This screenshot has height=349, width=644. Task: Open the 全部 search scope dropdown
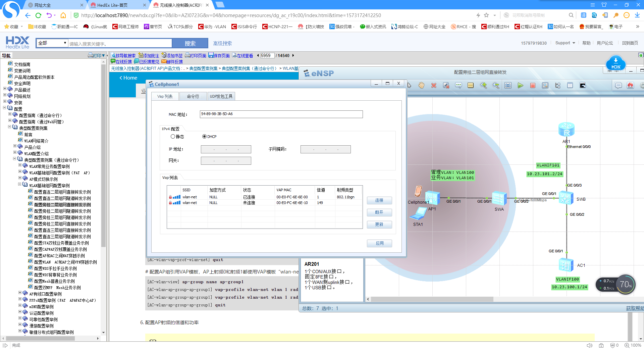pos(52,43)
